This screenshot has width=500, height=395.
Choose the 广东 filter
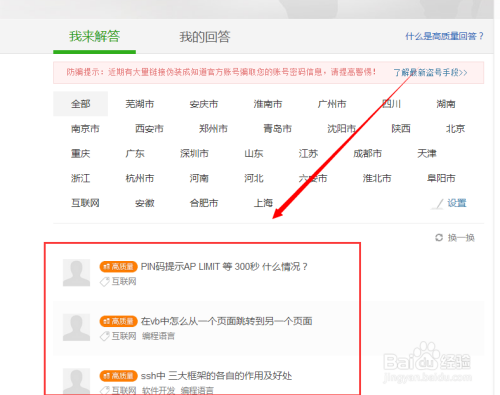pyautogui.click(x=135, y=154)
